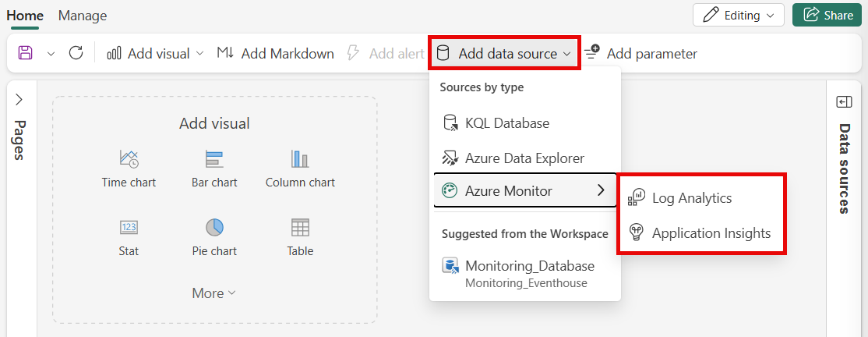Click the Azure Data Explorer icon

coord(450,158)
